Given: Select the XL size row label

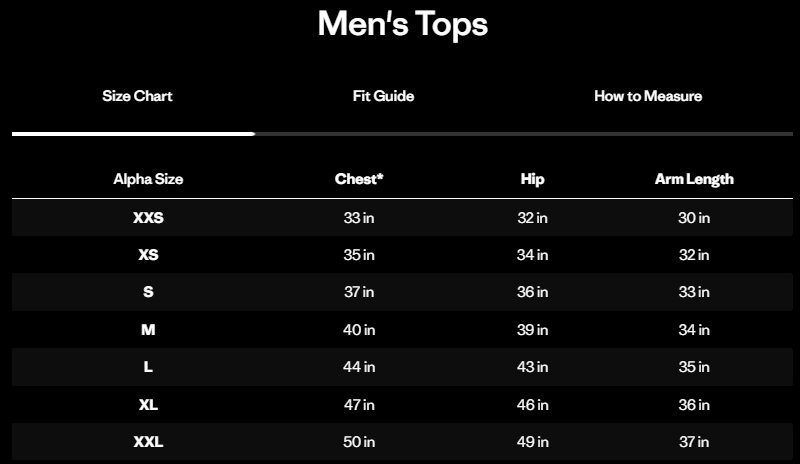Looking at the screenshot, I should pos(148,404).
